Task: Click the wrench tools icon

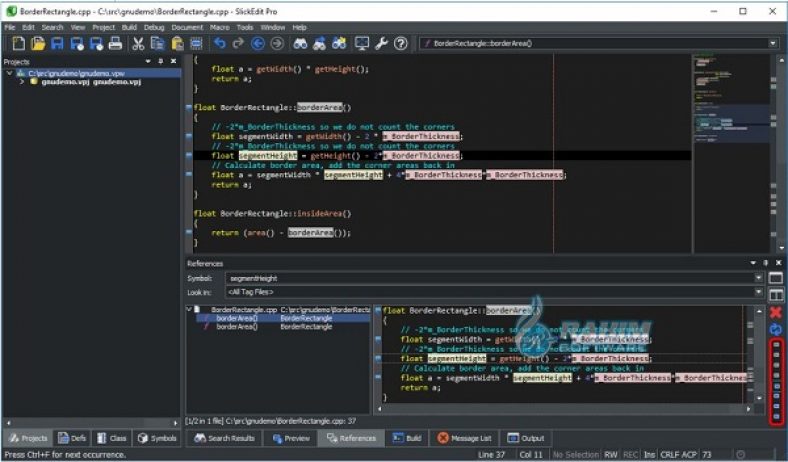Action: 380,44
